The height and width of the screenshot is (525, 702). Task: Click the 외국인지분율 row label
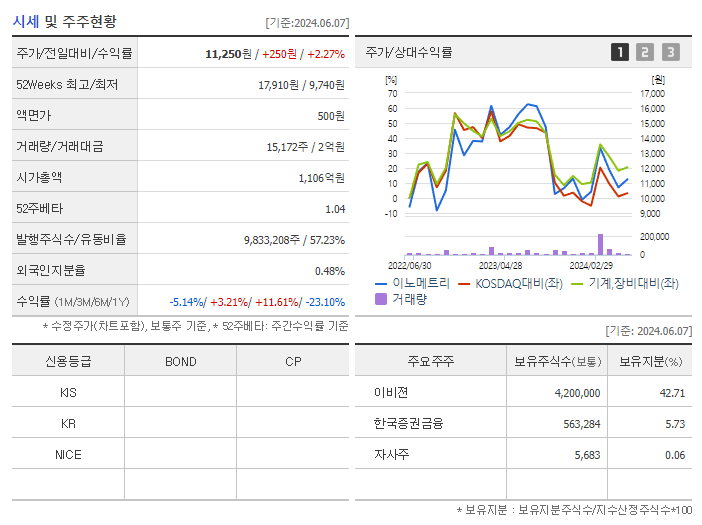pos(51,270)
